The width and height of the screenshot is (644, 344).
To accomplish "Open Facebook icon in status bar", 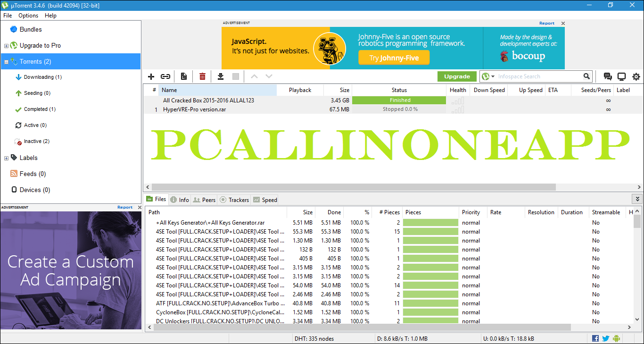I will coord(595,338).
